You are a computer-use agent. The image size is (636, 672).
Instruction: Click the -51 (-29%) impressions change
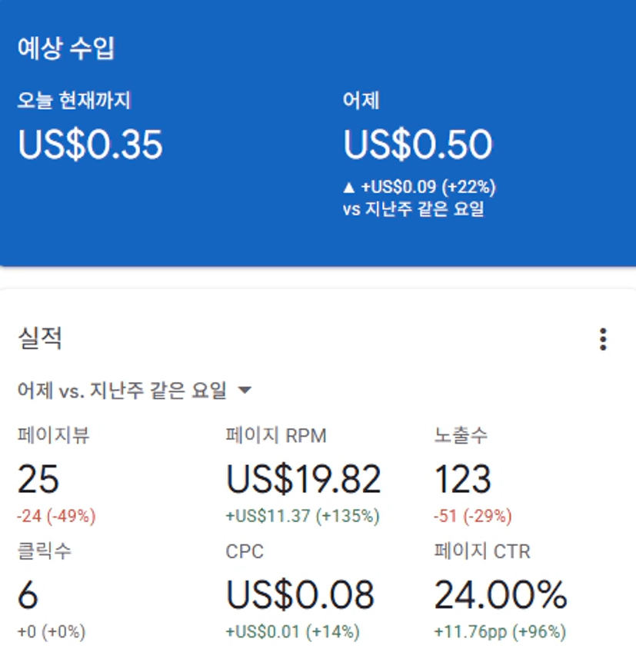[473, 516]
